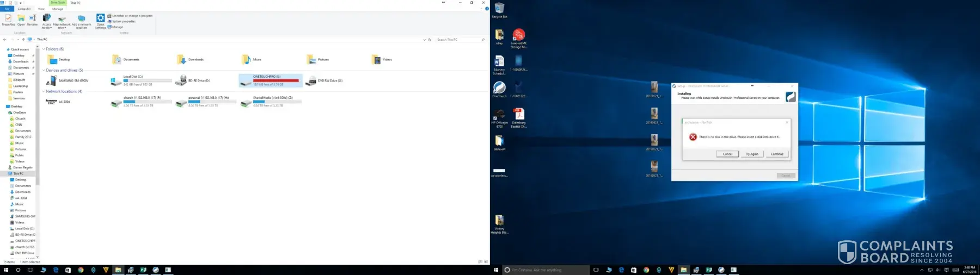Open the File menu tab
980x275 pixels.
point(7,9)
